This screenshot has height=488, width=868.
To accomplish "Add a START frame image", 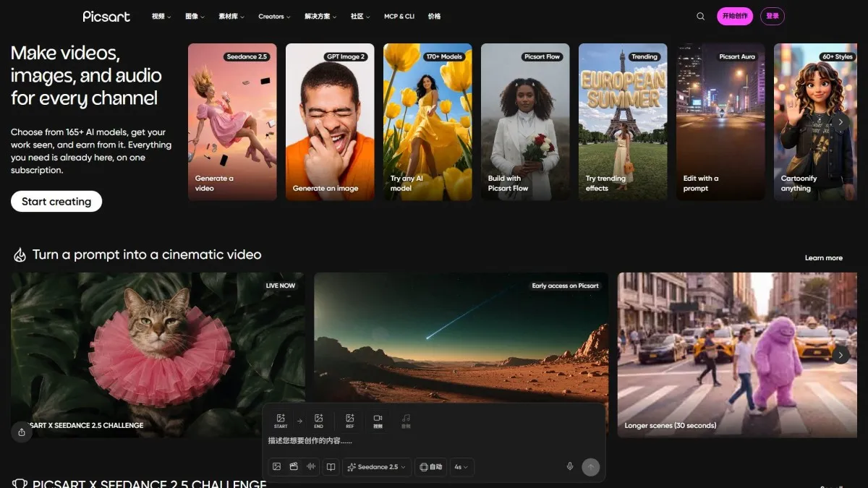I will point(281,421).
